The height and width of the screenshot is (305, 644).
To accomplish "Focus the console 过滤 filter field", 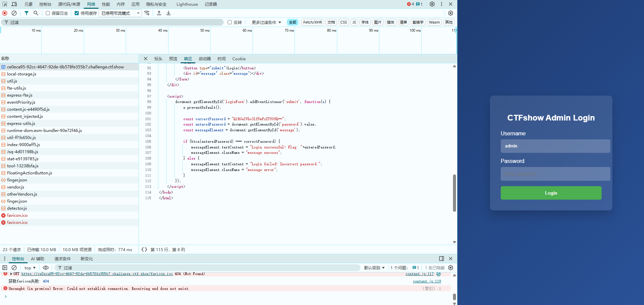I will [x=207, y=268].
